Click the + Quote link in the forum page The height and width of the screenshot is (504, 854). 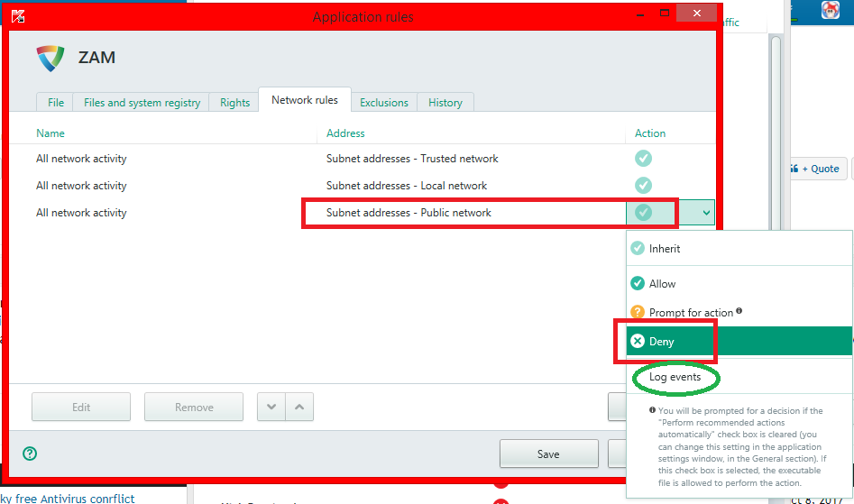click(819, 169)
